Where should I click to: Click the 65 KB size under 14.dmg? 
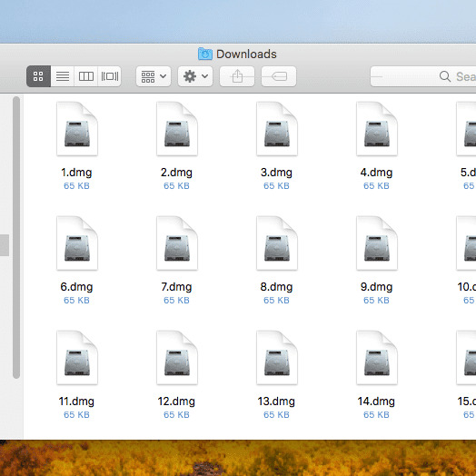376,414
